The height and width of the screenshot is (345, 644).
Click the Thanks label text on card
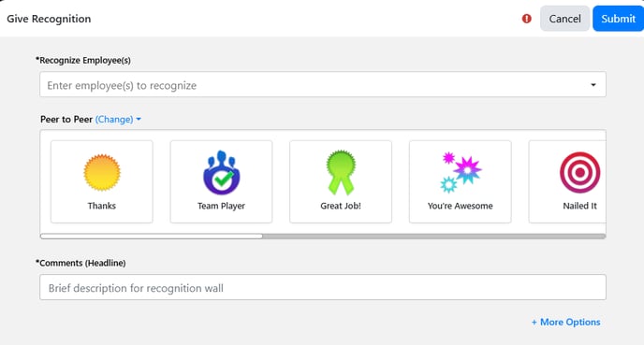[102, 206]
